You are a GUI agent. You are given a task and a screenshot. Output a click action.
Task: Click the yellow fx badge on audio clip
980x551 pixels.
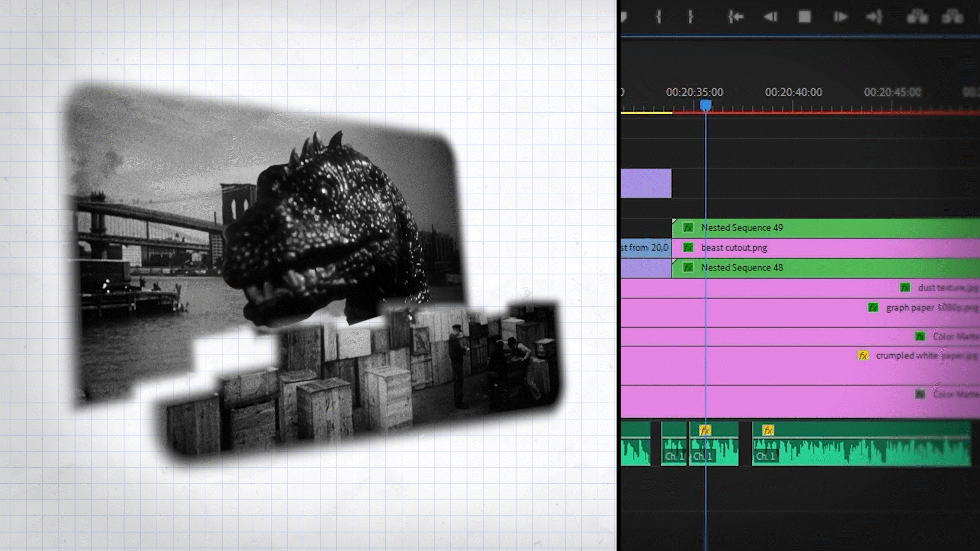768,431
